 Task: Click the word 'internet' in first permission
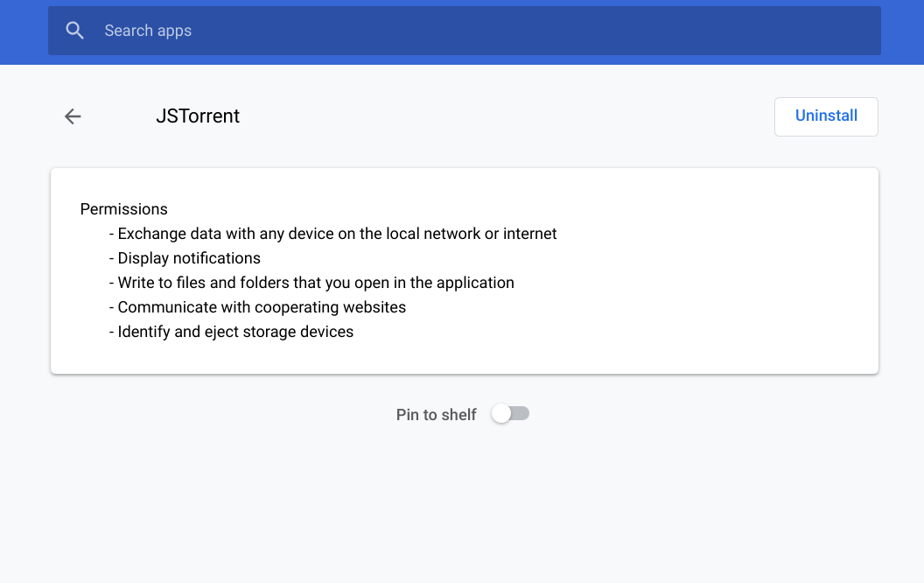click(529, 234)
